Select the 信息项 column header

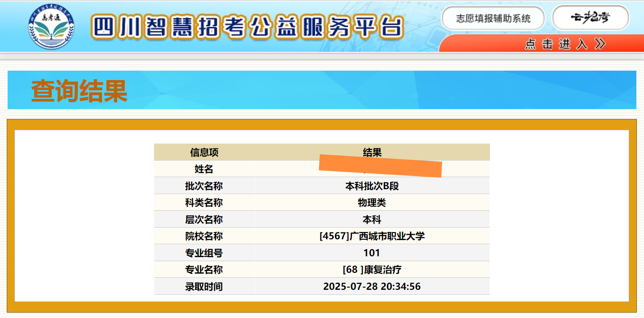(204, 153)
